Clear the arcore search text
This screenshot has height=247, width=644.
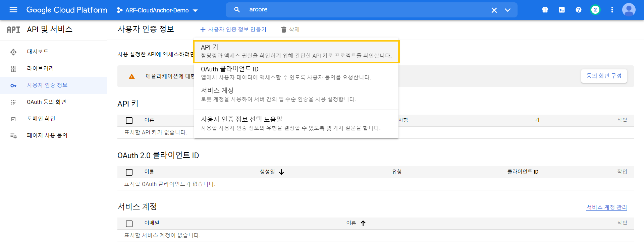pyautogui.click(x=494, y=10)
